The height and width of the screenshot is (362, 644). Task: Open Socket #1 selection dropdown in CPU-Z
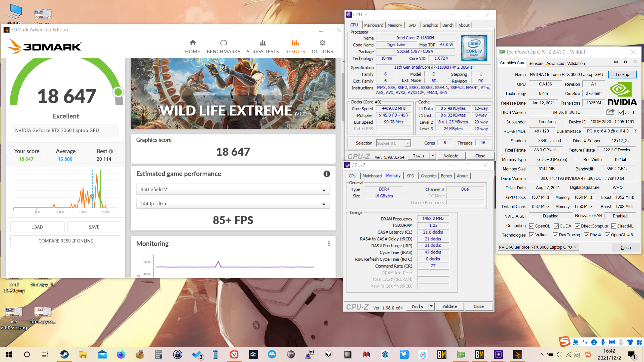click(393, 143)
